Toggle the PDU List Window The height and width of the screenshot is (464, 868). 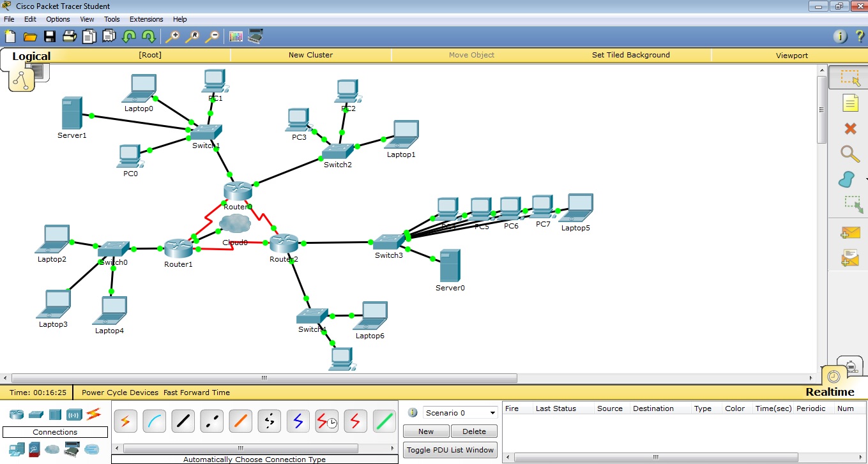point(450,450)
